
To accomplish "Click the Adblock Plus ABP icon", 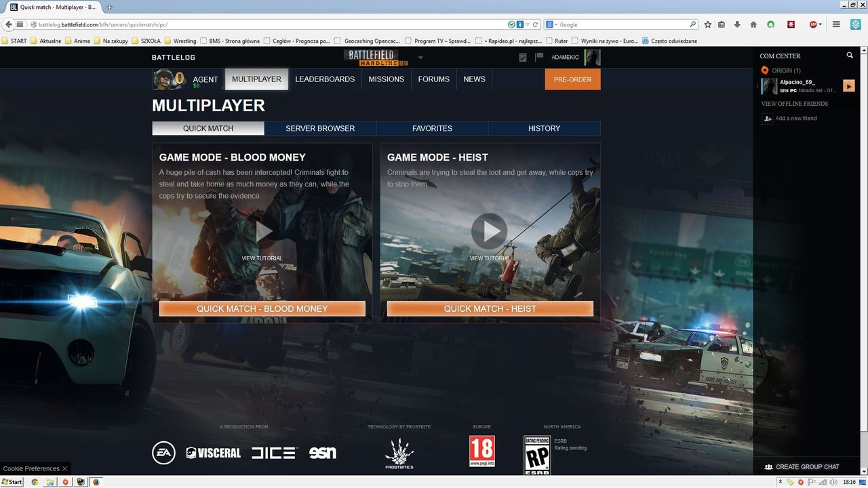I will (x=813, y=24).
